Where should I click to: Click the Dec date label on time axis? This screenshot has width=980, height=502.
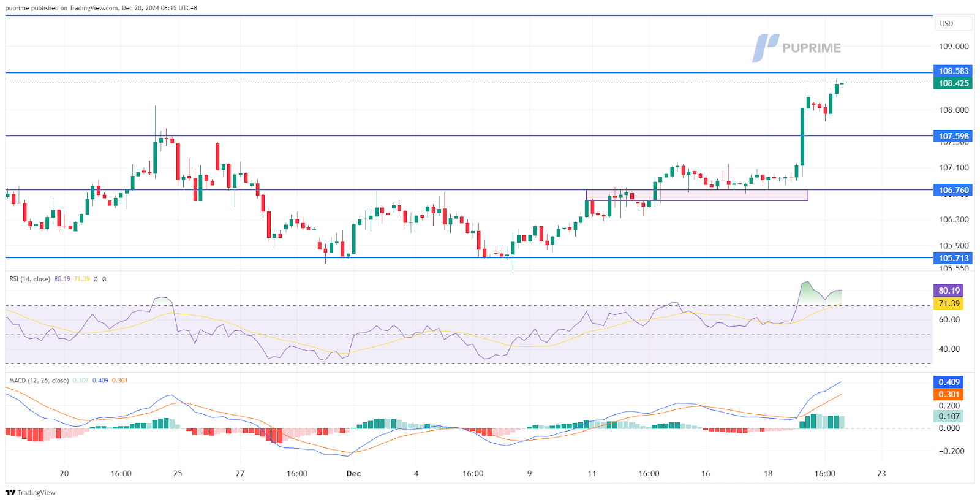click(x=353, y=474)
